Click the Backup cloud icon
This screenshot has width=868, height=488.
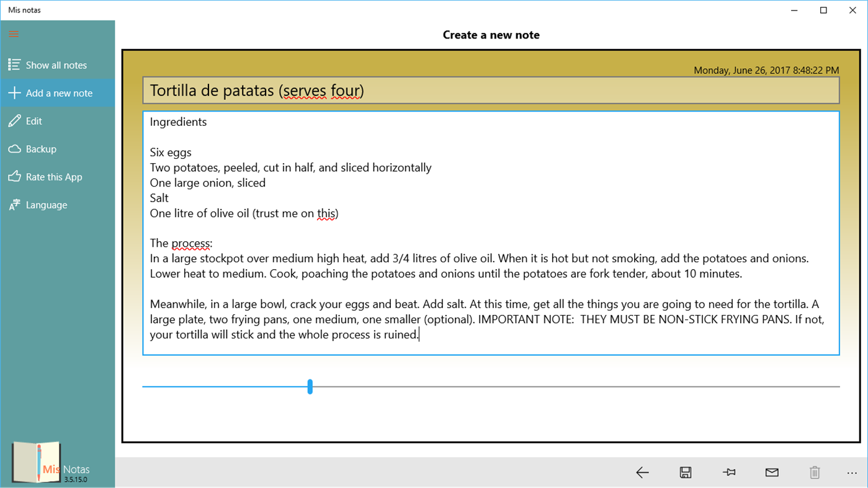click(13, 149)
